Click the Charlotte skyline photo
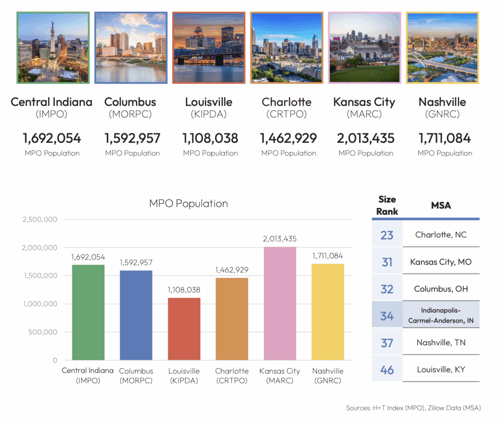The image size is (504, 423). point(286,48)
